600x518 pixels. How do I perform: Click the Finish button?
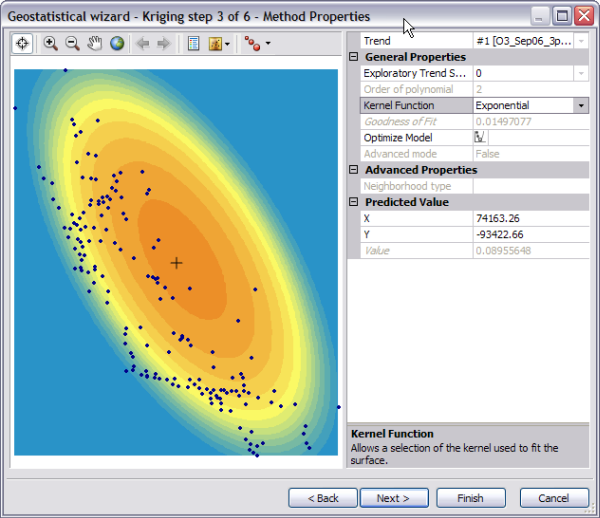tap(471, 498)
